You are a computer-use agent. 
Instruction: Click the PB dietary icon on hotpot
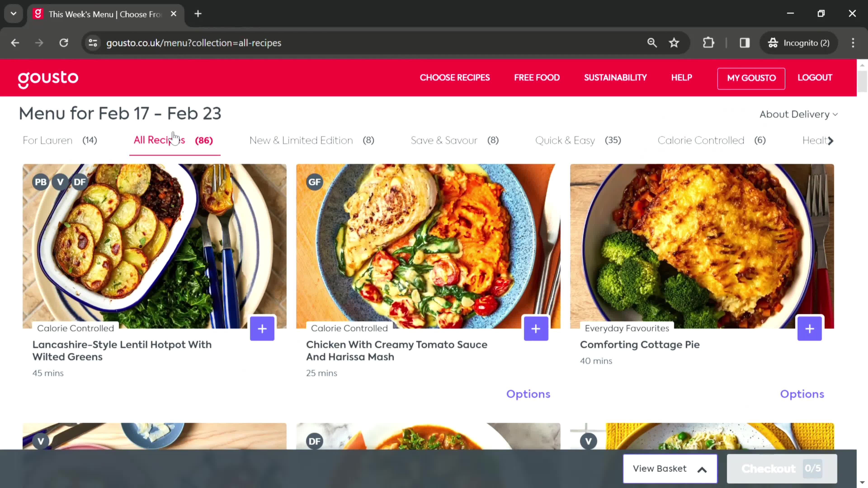point(40,182)
